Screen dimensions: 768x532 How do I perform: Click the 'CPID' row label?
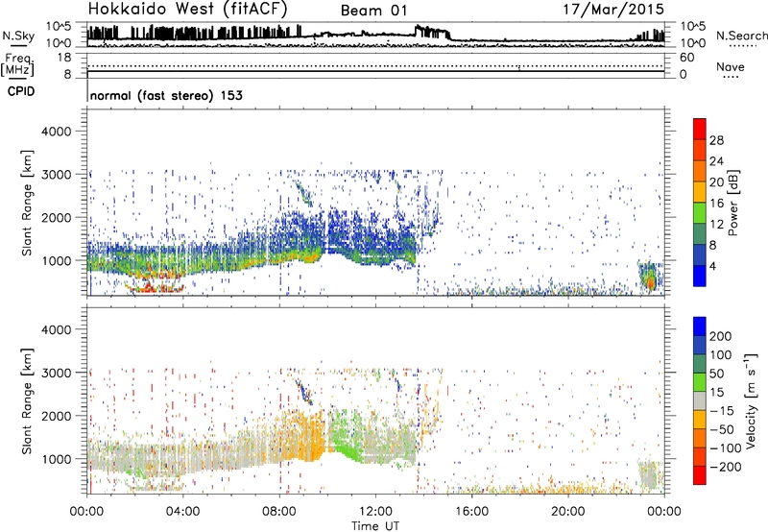(21, 91)
